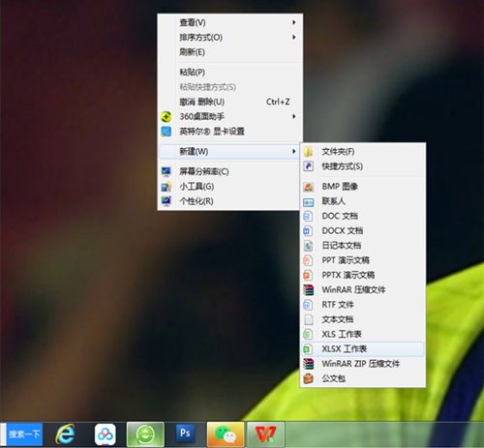484x448 pixels.
Task: Create a new PPT 演示文稿 file
Action: tap(363, 260)
